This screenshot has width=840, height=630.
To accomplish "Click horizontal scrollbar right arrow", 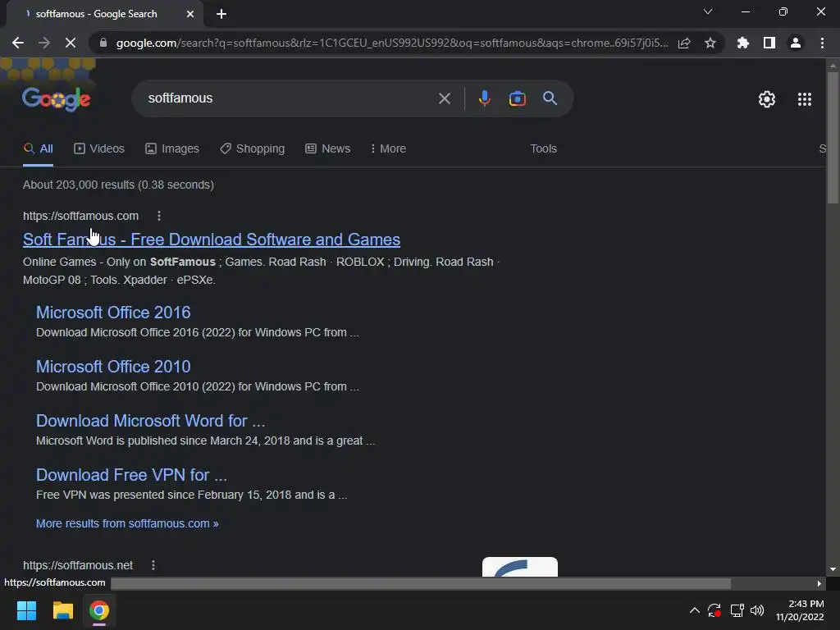I will tap(819, 583).
